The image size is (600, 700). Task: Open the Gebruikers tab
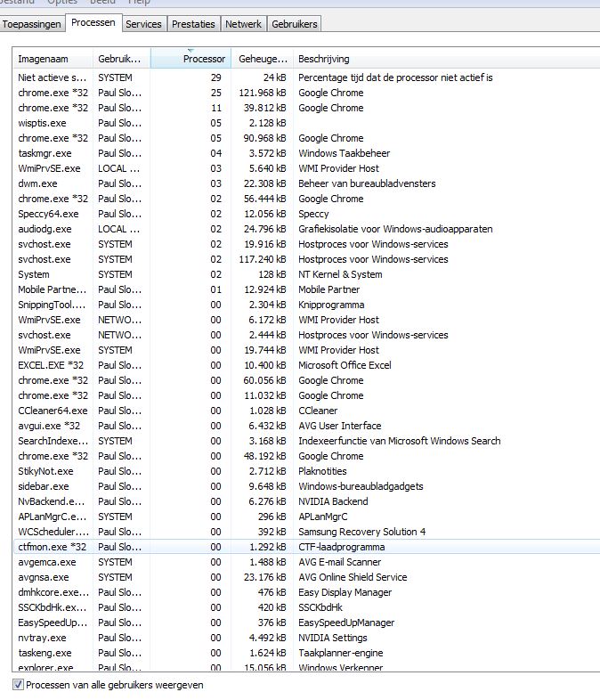tap(295, 24)
